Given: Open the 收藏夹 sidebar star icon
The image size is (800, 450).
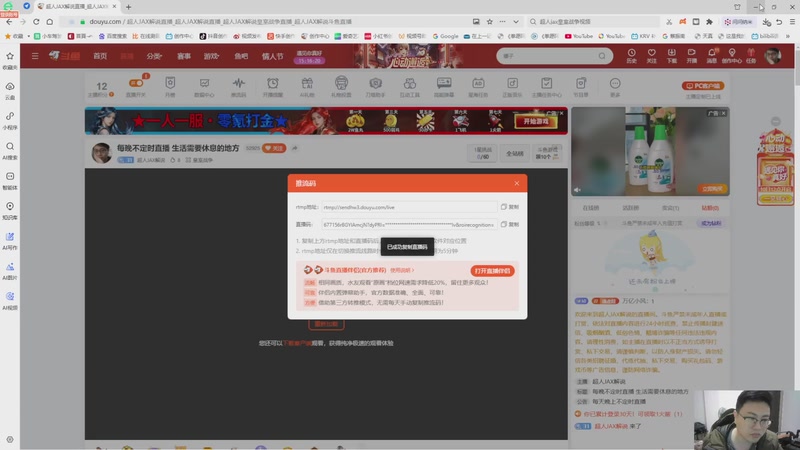Looking at the screenshot, I should point(10,60).
